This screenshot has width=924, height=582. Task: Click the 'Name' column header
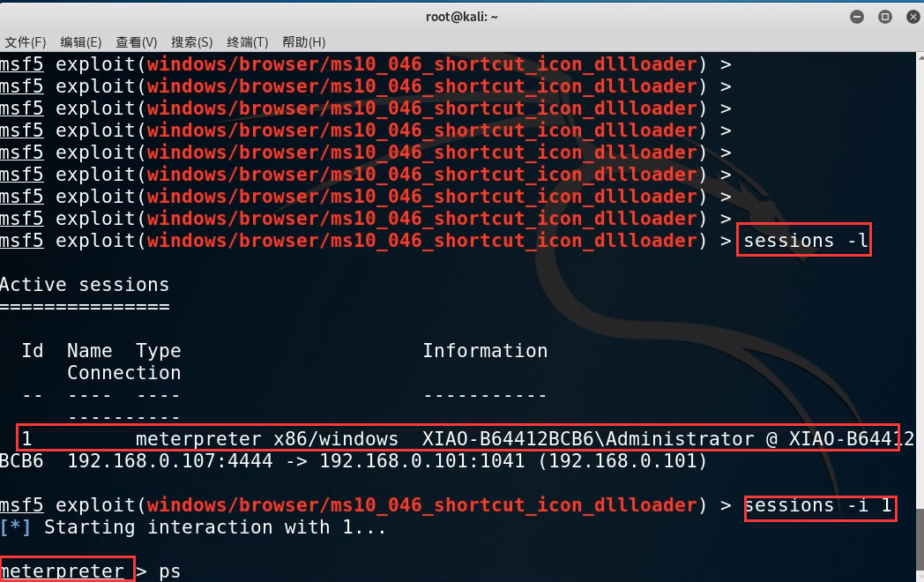tap(90, 351)
